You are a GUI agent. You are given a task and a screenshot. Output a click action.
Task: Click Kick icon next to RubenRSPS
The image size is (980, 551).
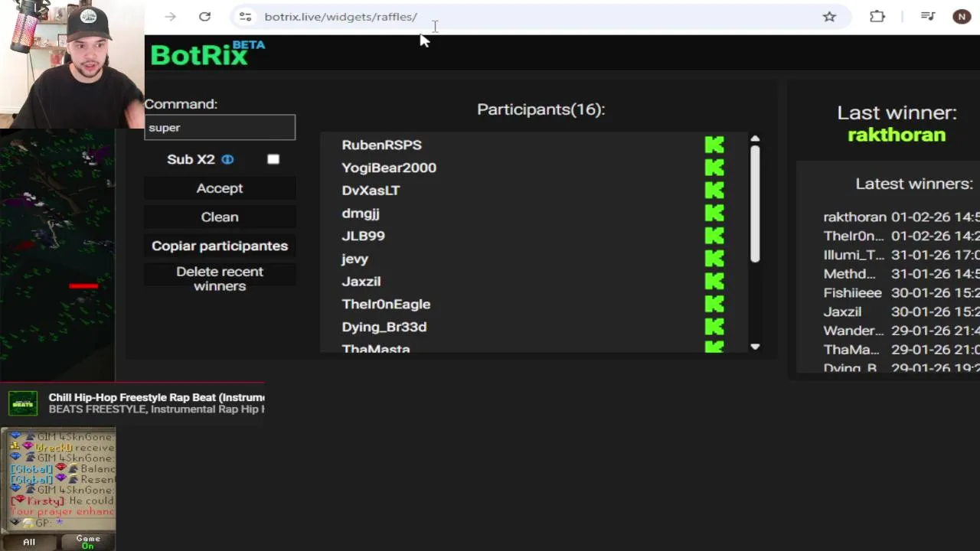tap(714, 145)
